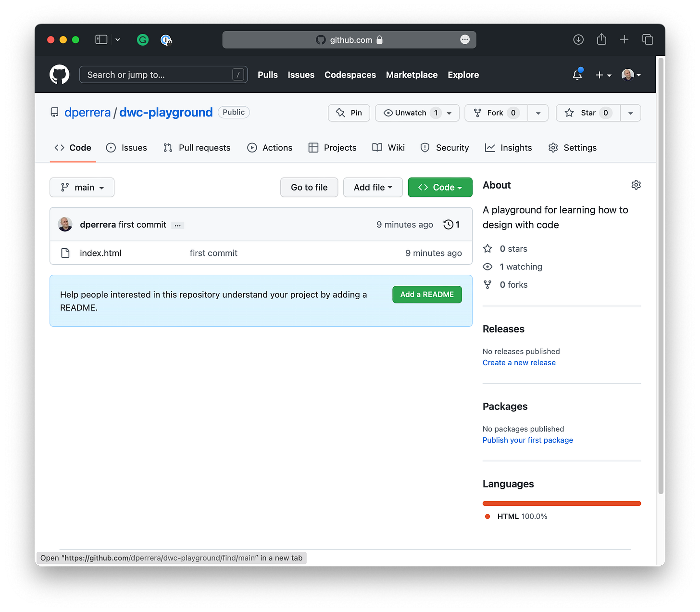The width and height of the screenshot is (700, 612).
Task: Open the Projects tab
Action: point(333,148)
